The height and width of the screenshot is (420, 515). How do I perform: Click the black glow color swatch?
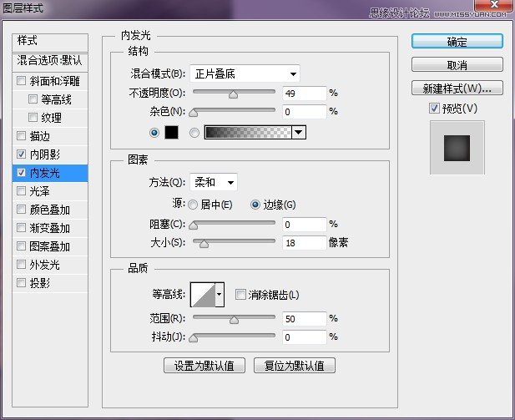pos(171,133)
